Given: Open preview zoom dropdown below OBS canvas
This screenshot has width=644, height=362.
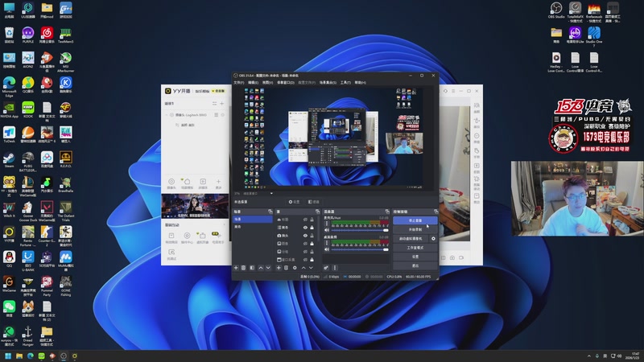Looking at the screenshot, I should pyautogui.click(x=271, y=193).
